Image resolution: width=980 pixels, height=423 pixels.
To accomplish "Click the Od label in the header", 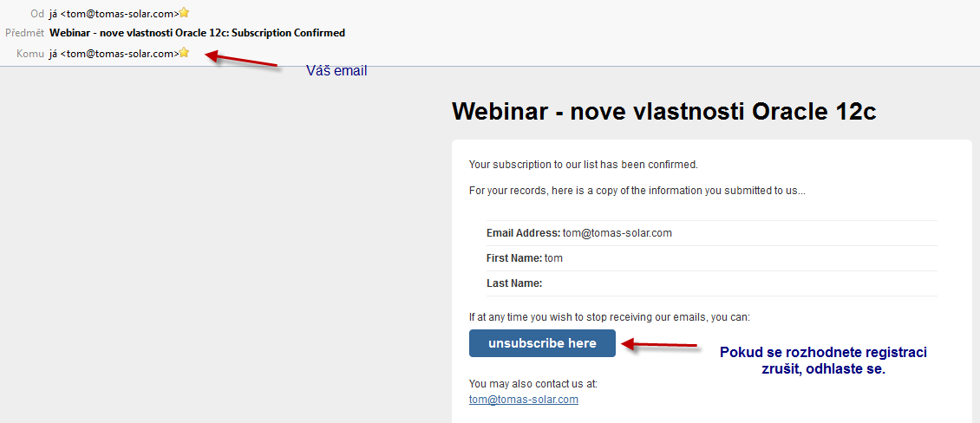I will click(x=37, y=12).
